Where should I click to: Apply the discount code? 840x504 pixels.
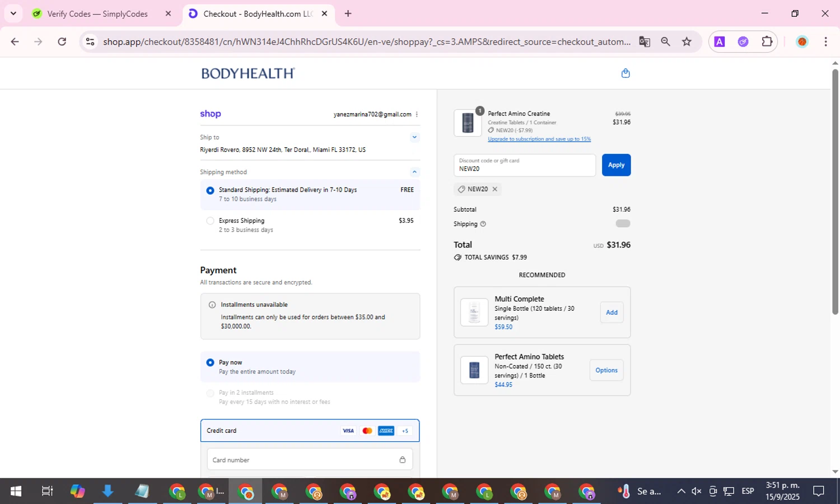pyautogui.click(x=616, y=165)
